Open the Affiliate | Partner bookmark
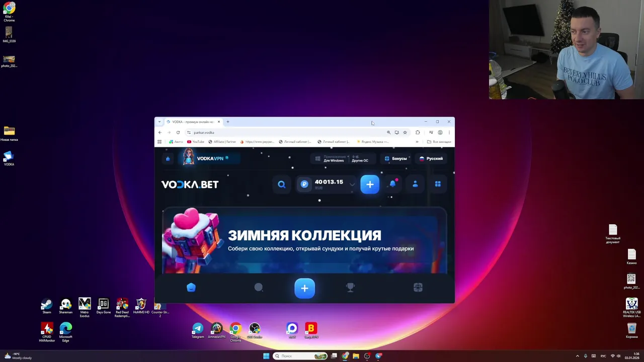The width and height of the screenshot is (644, 362). tap(222, 142)
